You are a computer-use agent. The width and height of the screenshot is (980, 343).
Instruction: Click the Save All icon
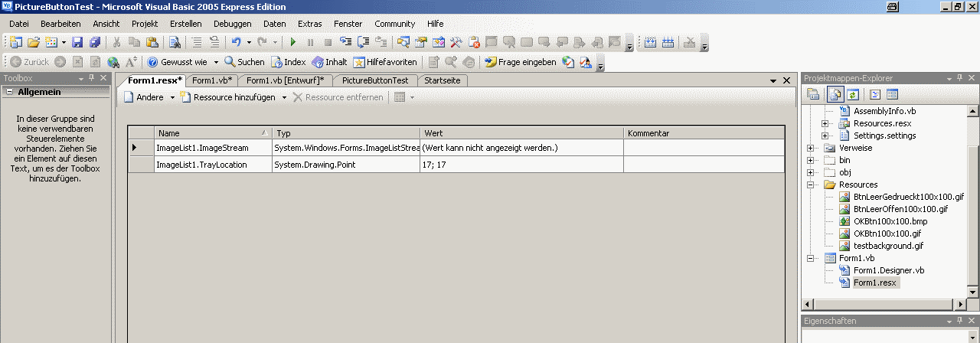click(x=95, y=42)
